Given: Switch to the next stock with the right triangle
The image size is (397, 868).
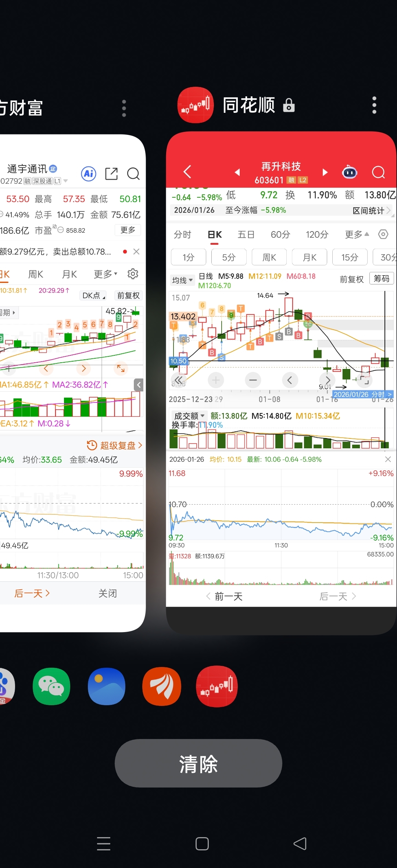Looking at the screenshot, I should [325, 172].
